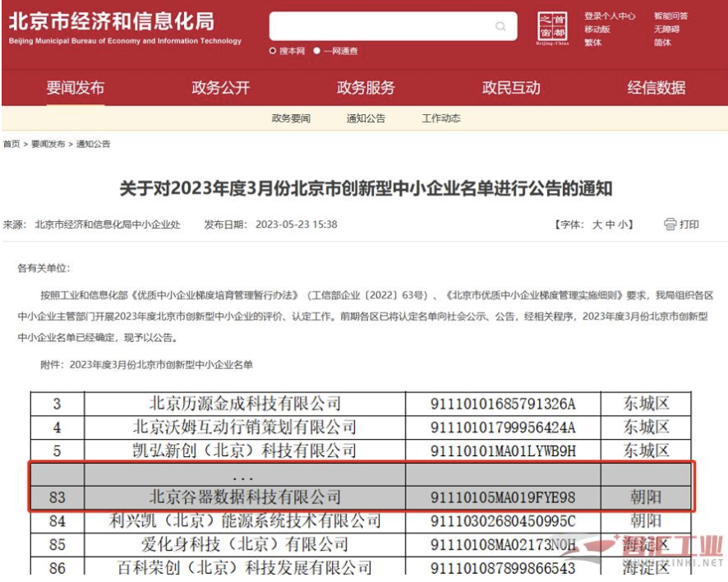This screenshot has height=582, width=728.
Task: Click the search magnifier icon
Action: [x=500, y=26]
